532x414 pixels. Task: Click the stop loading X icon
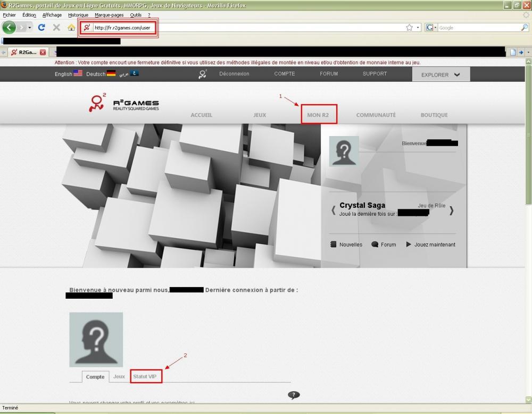point(56,28)
